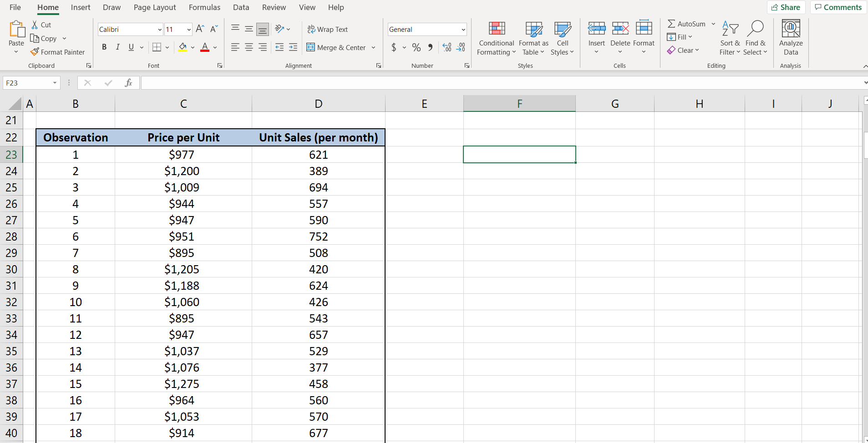Open the Comments pane
Viewport: 868px width, 443px height.
(838, 7)
